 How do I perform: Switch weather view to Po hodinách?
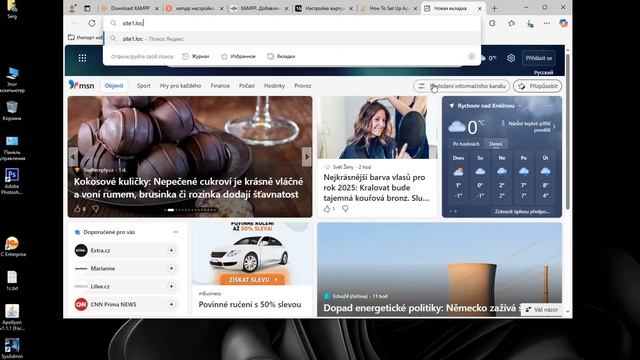[466, 144]
